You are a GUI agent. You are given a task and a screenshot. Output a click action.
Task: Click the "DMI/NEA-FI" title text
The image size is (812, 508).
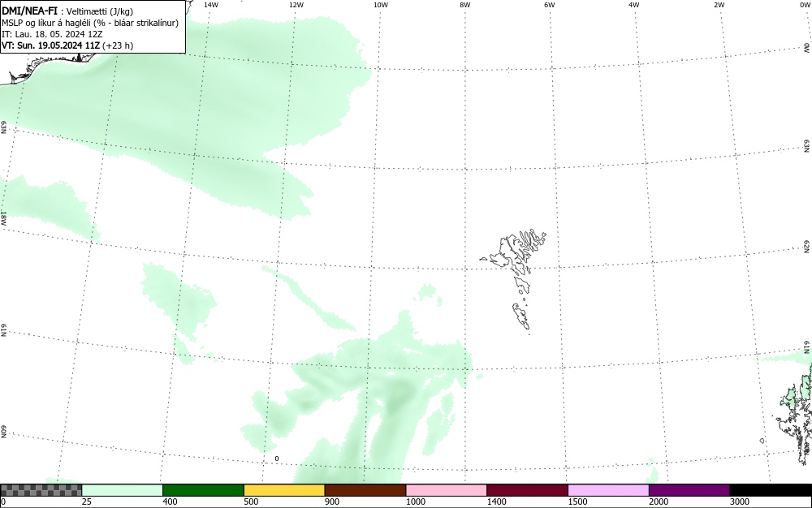coord(29,11)
